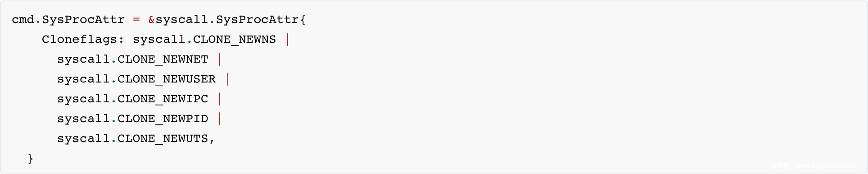The width and height of the screenshot is (868, 174).
Task: Click the pipe operator after CLONE_NEWPID
Action: point(220,119)
